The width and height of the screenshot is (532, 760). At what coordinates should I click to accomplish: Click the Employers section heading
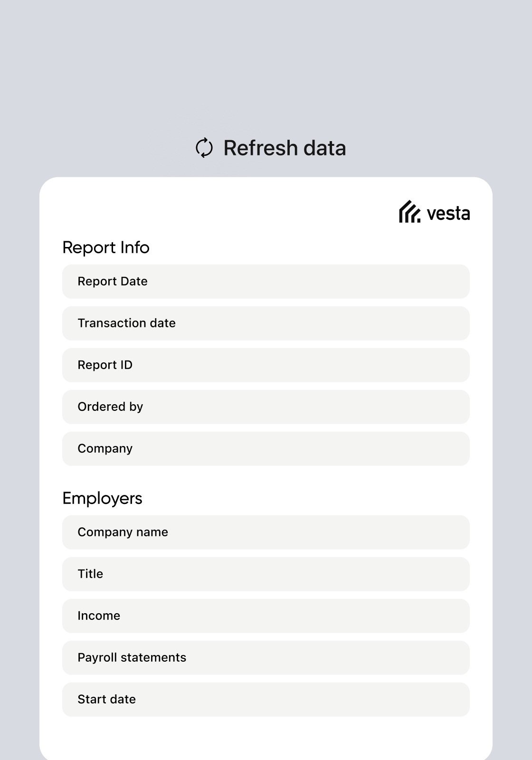pyautogui.click(x=102, y=498)
